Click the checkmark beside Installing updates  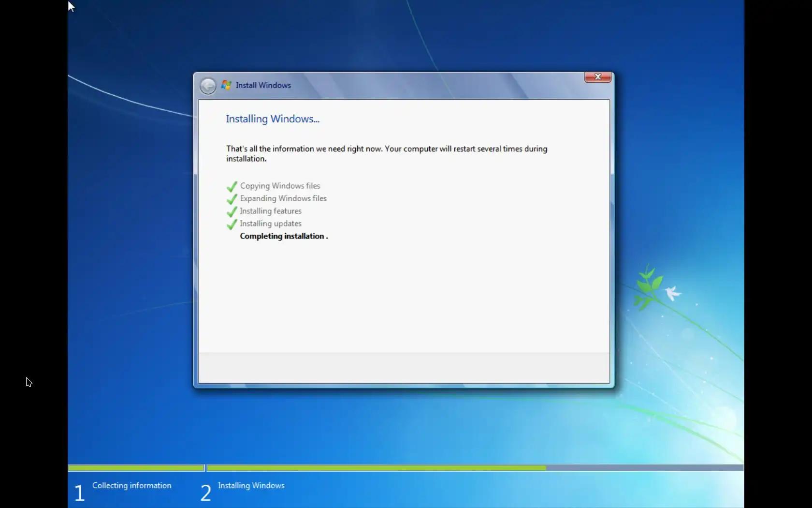[x=232, y=224]
